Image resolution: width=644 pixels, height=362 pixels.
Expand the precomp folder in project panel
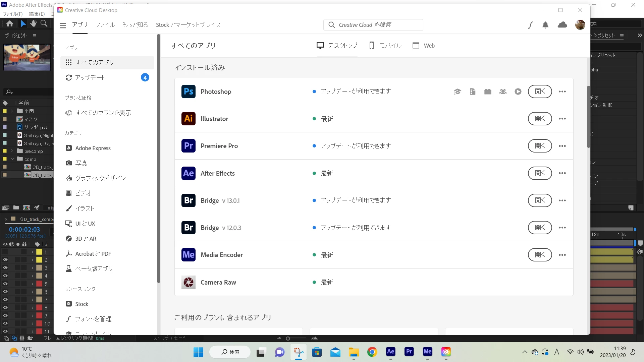pos(12,151)
